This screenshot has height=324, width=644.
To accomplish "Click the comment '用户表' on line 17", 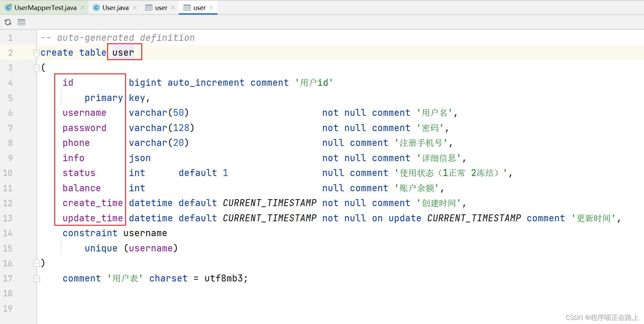I will 125,278.
